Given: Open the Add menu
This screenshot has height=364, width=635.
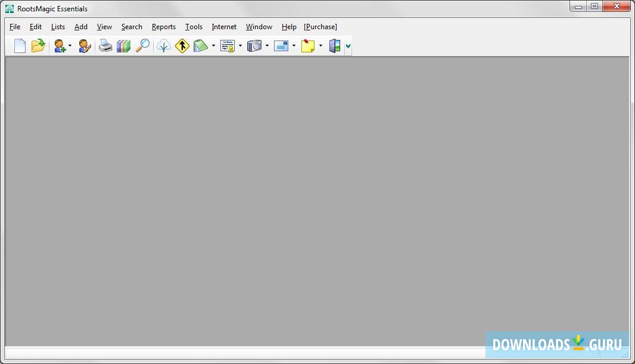Looking at the screenshot, I should click(x=81, y=27).
